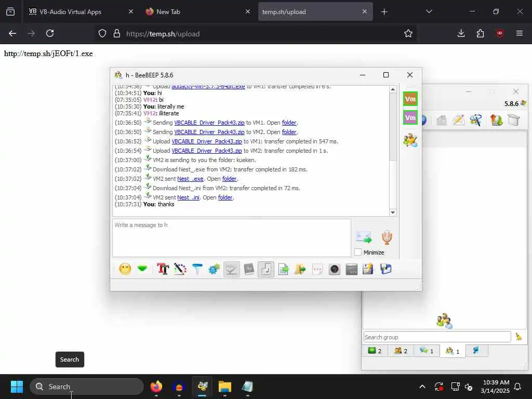Open the Nest_.ini file link
The width and height of the screenshot is (532, 399).
coord(188,197)
